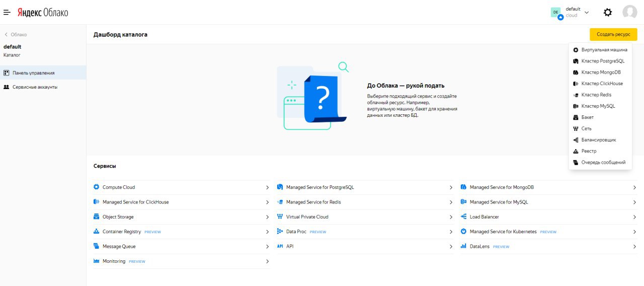
Task: Click the Дашборд каталога heading
Action: click(120, 35)
